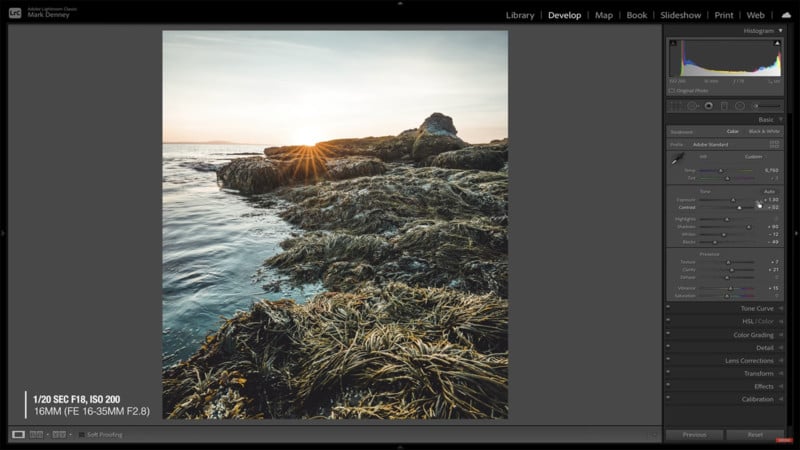Open the Slideshow module
Screen dimensions: 800x450
[681, 15]
